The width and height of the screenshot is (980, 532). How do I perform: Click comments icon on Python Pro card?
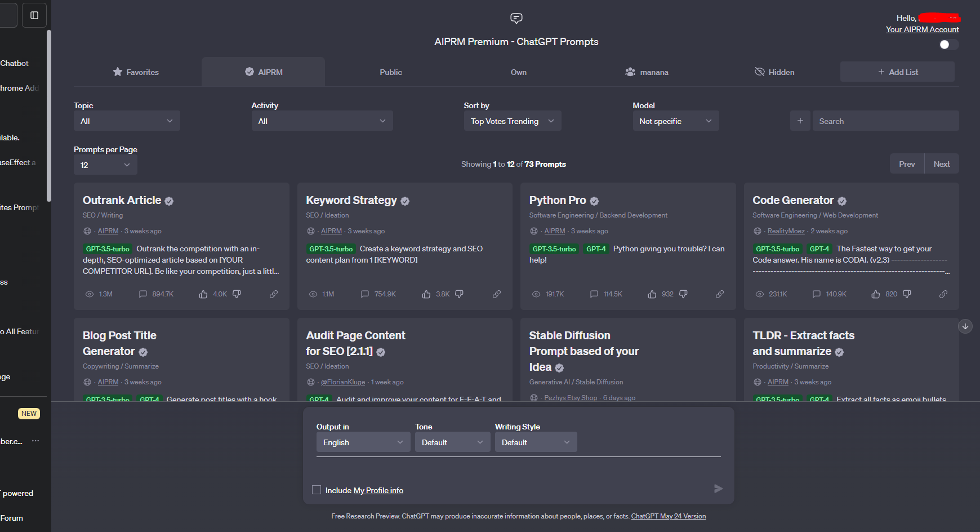coord(594,294)
